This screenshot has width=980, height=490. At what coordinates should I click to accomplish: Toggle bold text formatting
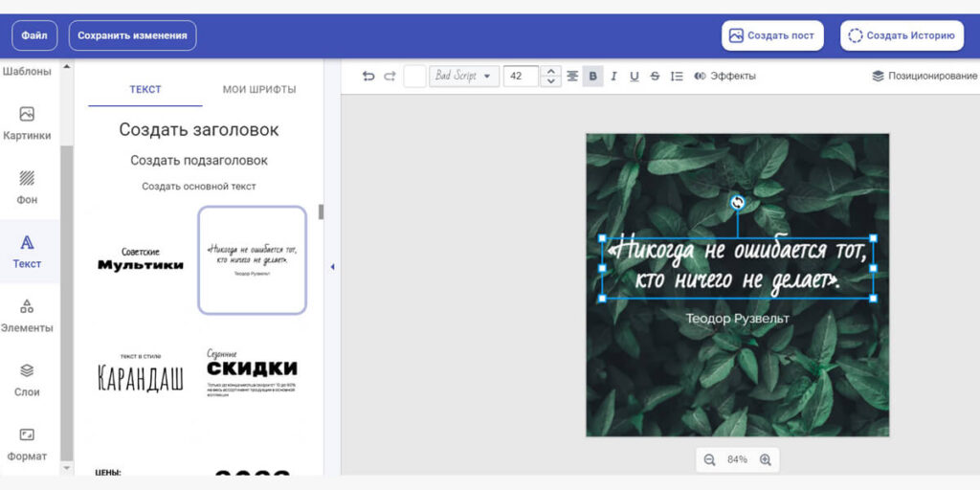click(592, 77)
